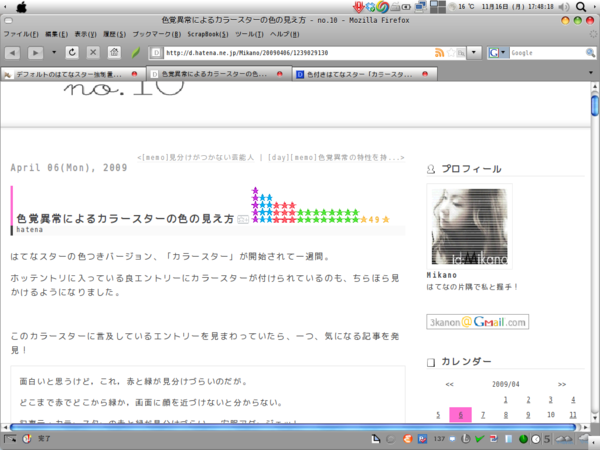Click the orange 49 star count

coord(374,220)
